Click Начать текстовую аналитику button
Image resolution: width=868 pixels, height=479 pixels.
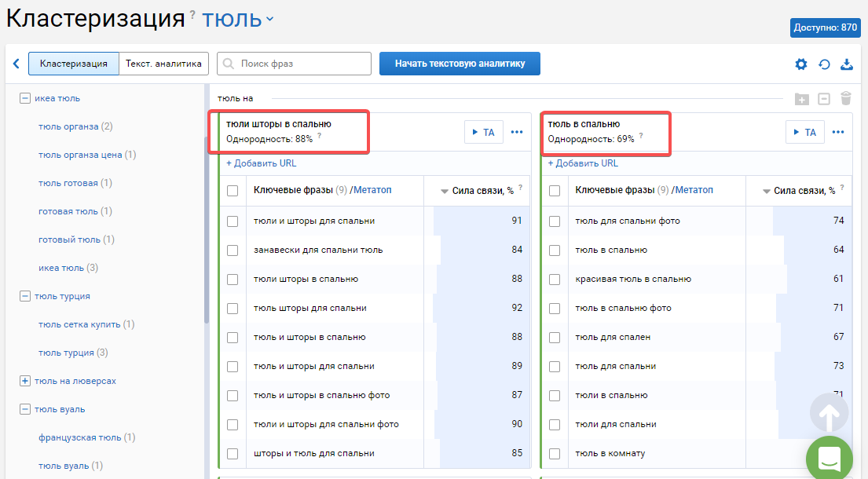click(x=460, y=64)
